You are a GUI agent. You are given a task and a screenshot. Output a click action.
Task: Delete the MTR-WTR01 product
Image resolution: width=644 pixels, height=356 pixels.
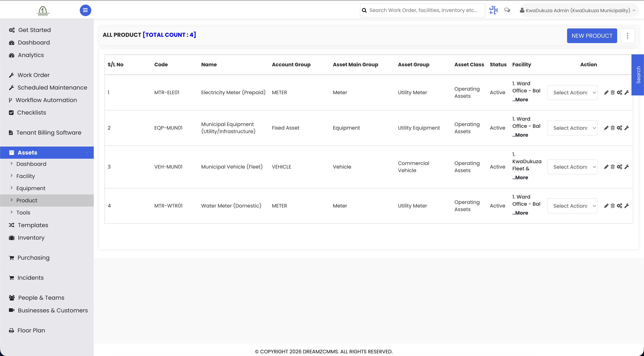coord(613,206)
